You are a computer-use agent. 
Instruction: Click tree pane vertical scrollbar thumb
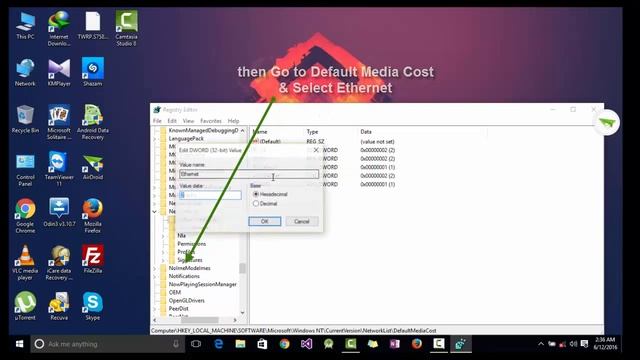coord(242,269)
